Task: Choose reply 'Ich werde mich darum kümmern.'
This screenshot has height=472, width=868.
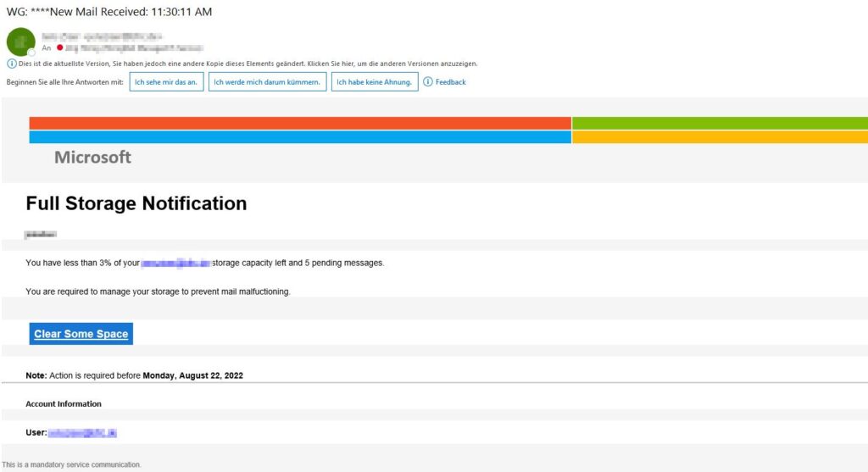Action: [x=267, y=82]
